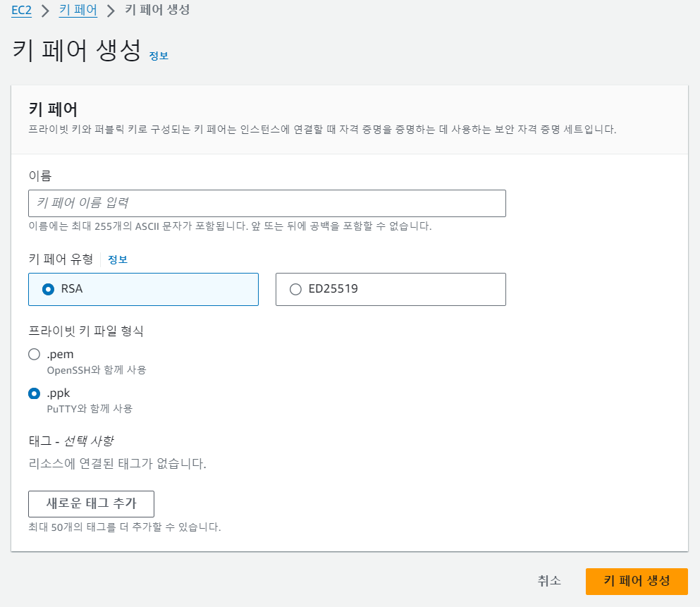The width and height of the screenshot is (700, 607).
Task: Open 정보 link next to 키 페어 유형
Action: click(118, 259)
